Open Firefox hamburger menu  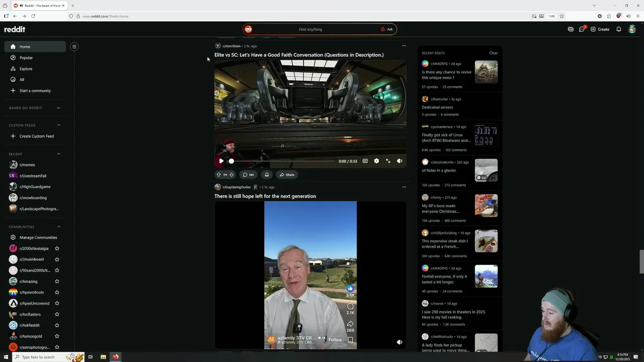point(637,16)
